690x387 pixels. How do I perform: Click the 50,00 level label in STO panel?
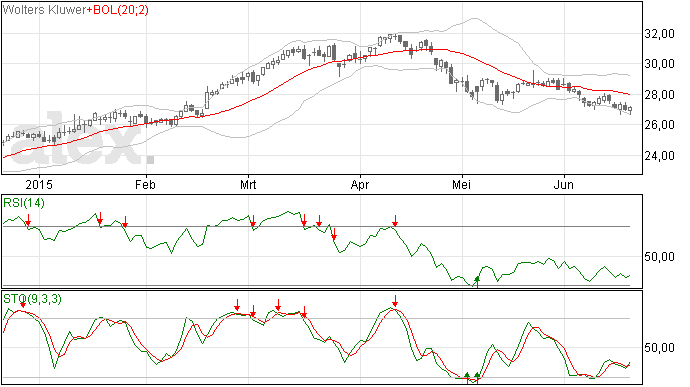(659, 348)
